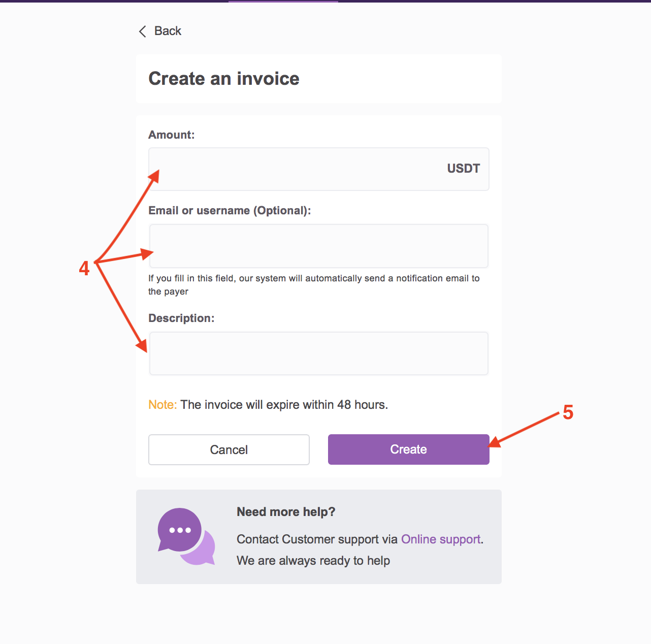This screenshot has height=644, width=651.
Task: Click the purple progress indicator at top
Action: click(283, 1)
